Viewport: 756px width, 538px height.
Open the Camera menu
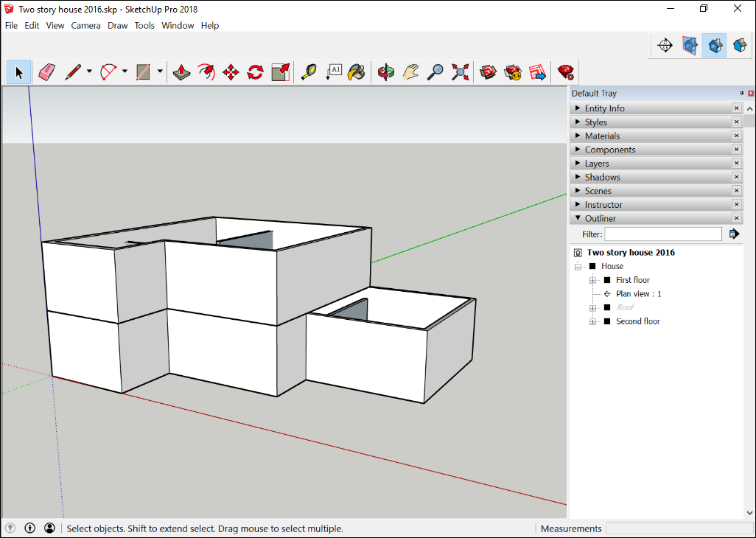click(x=85, y=26)
